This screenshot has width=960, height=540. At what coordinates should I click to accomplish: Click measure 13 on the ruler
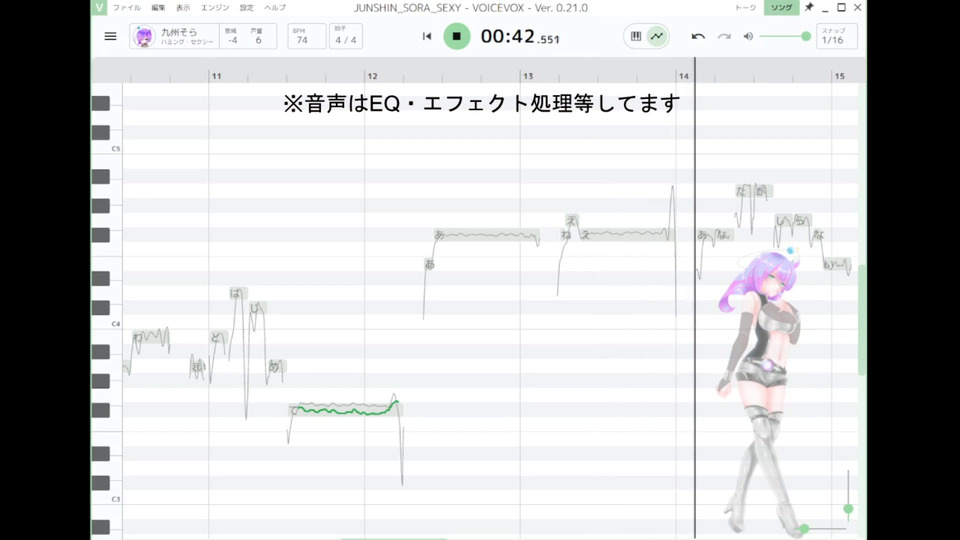tap(528, 76)
